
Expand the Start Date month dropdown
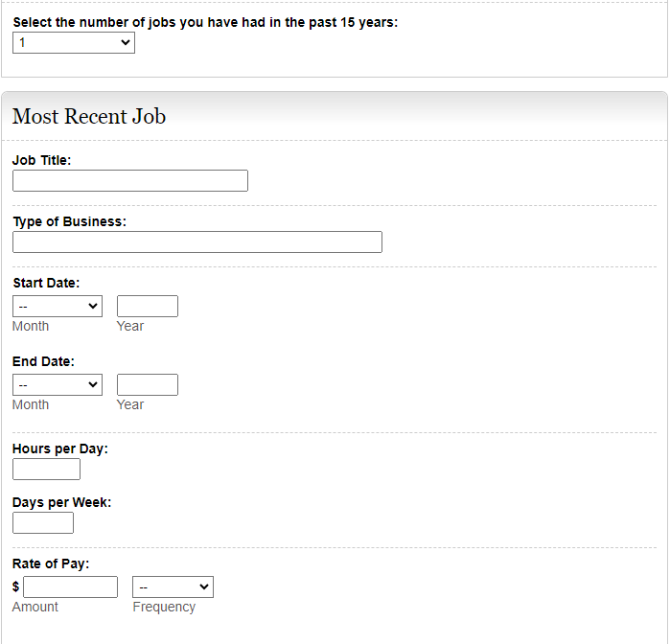[x=58, y=307]
